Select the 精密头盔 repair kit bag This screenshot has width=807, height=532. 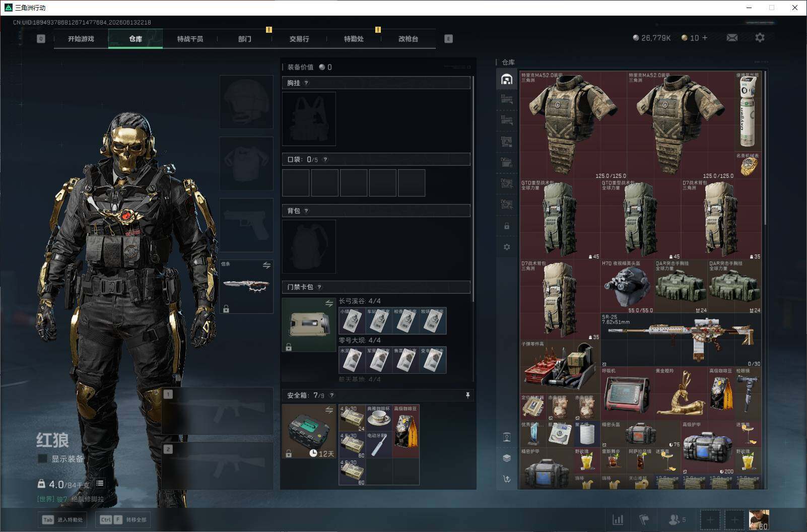(x=641, y=434)
